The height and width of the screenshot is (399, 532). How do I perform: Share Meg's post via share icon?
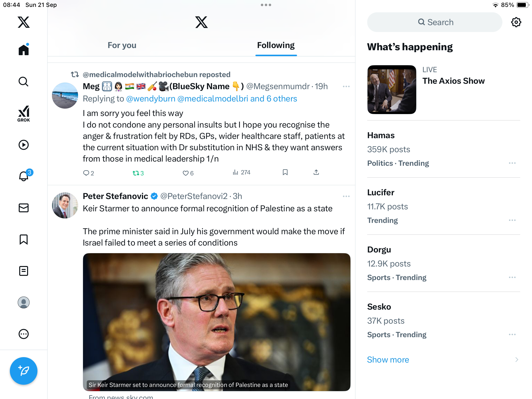click(316, 172)
